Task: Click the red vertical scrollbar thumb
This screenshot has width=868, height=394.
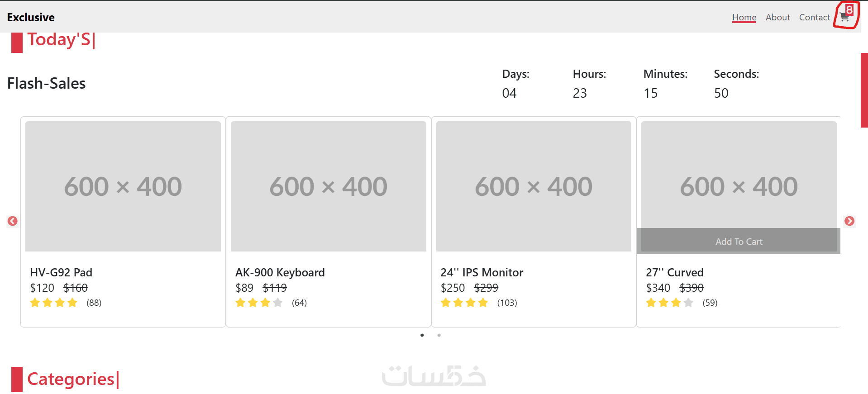Action: [x=864, y=90]
